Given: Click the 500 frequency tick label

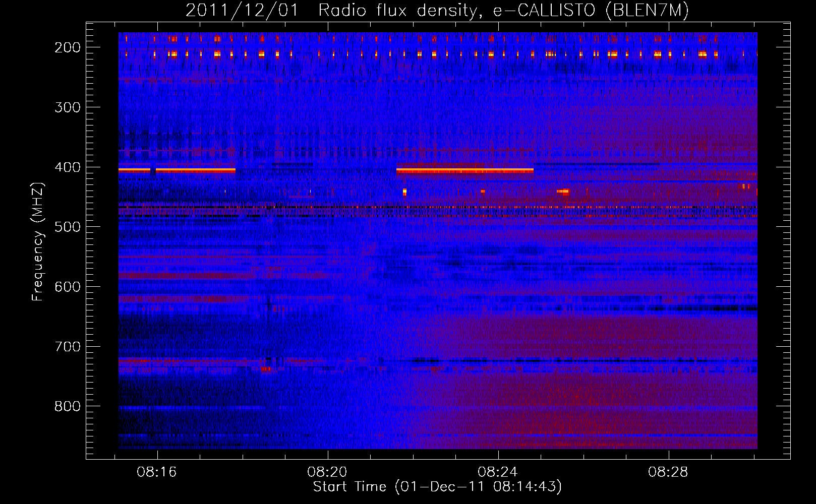Looking at the screenshot, I should [x=68, y=227].
